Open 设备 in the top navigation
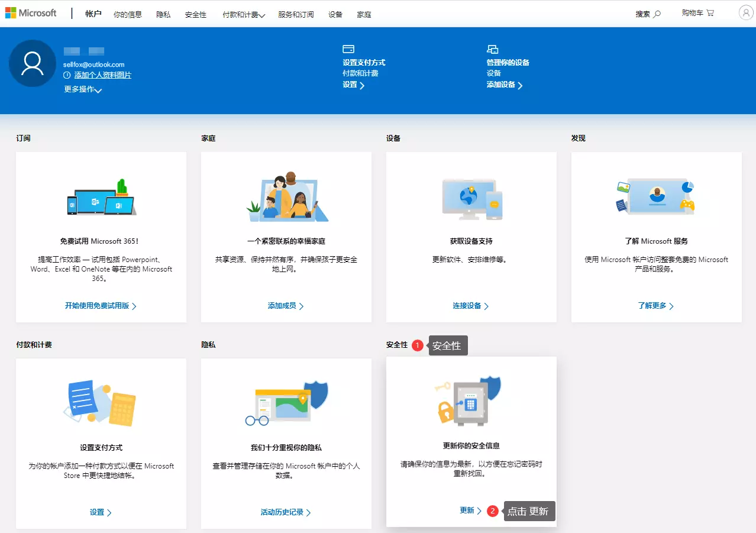 [335, 15]
